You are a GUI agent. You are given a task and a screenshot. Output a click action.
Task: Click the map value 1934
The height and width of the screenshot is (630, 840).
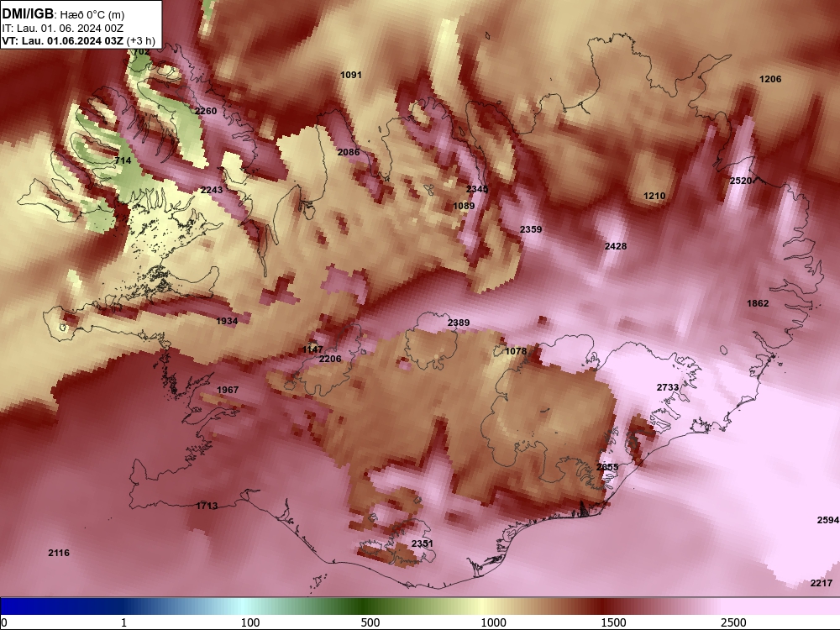[227, 321]
